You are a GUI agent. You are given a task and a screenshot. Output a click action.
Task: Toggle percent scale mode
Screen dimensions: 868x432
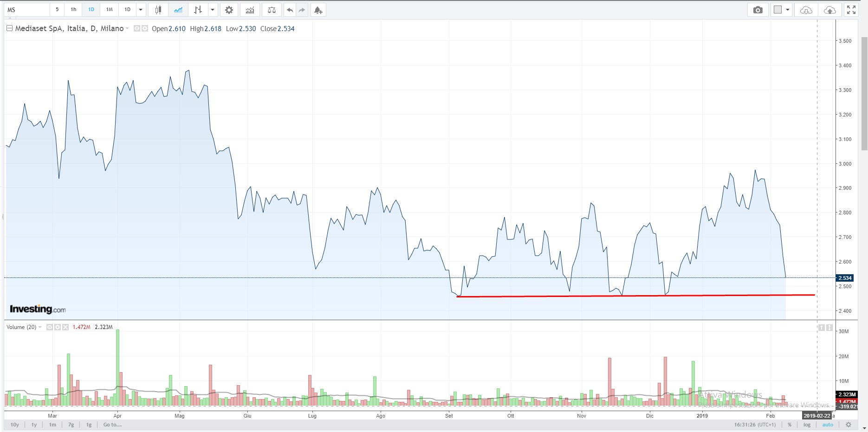[790, 425]
